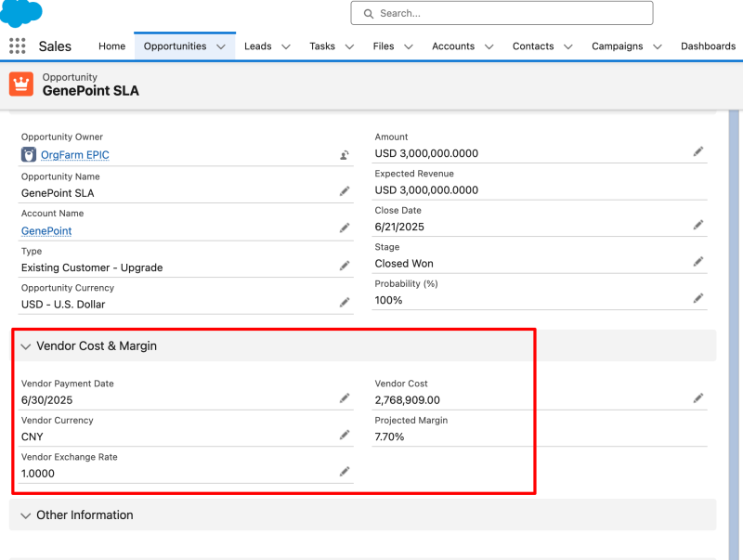Edit the Stage field pencil icon
743x560 pixels.
pyautogui.click(x=698, y=261)
